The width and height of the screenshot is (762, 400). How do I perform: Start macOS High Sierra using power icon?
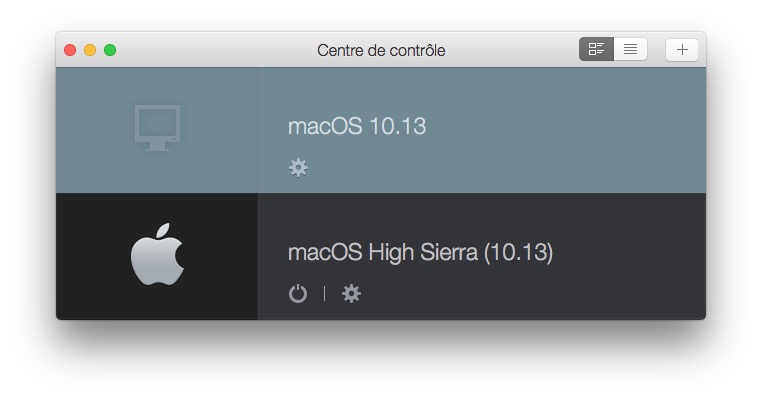coord(298,294)
